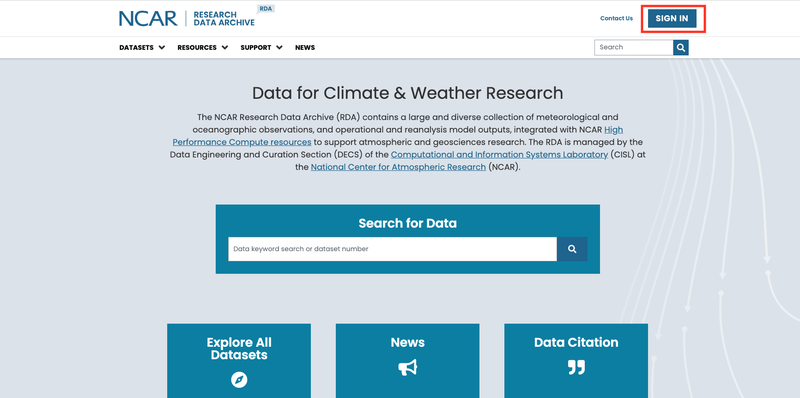Click the data keyword search input field

(x=392, y=249)
